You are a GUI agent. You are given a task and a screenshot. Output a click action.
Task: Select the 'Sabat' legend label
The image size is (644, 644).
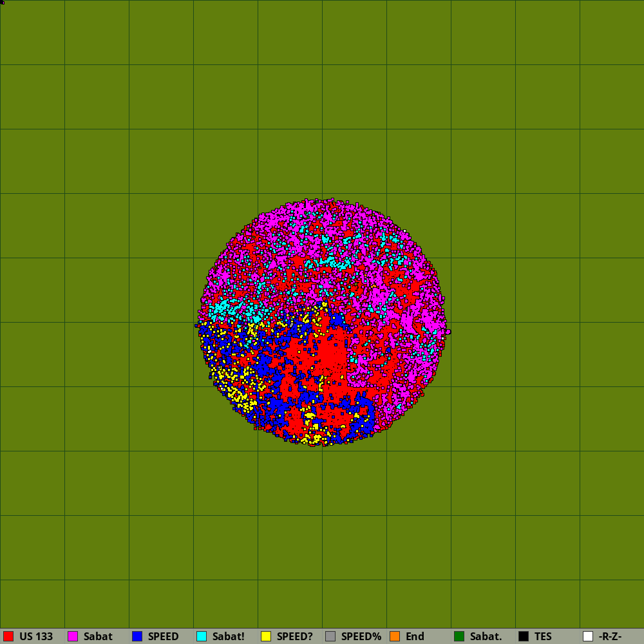tap(98, 637)
